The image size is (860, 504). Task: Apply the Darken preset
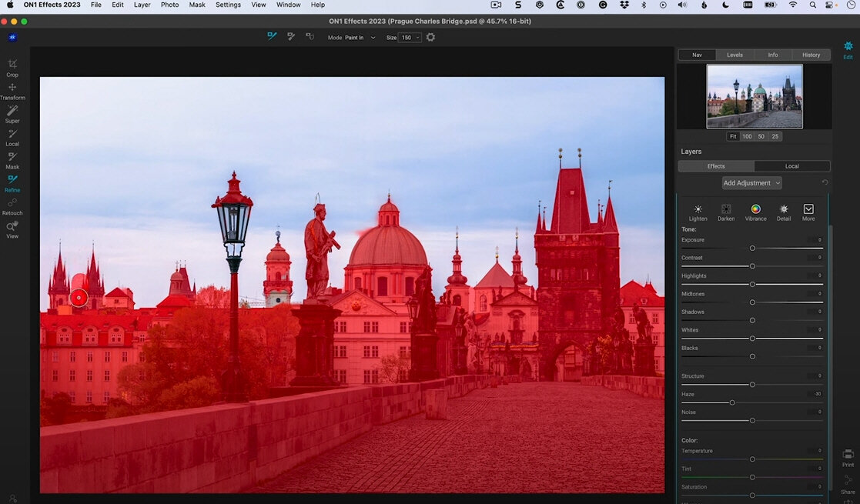pyautogui.click(x=725, y=212)
